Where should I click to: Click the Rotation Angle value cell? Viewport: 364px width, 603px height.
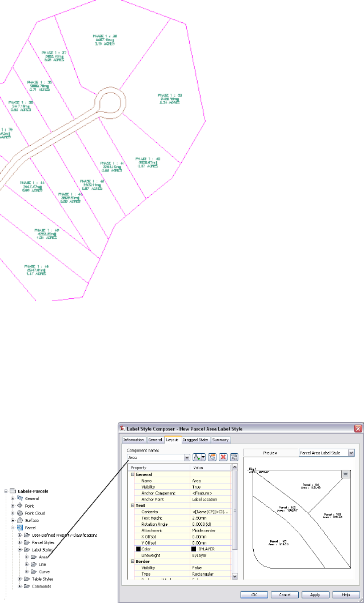click(211, 524)
